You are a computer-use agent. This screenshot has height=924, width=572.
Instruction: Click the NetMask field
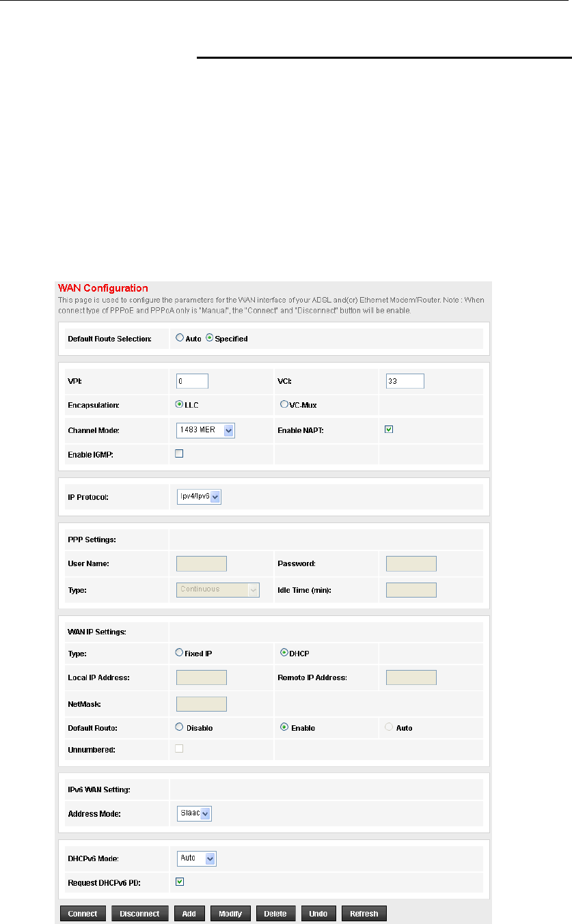pos(202,704)
